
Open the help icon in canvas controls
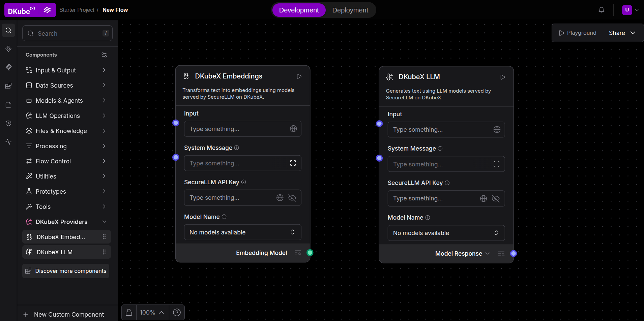(177, 313)
